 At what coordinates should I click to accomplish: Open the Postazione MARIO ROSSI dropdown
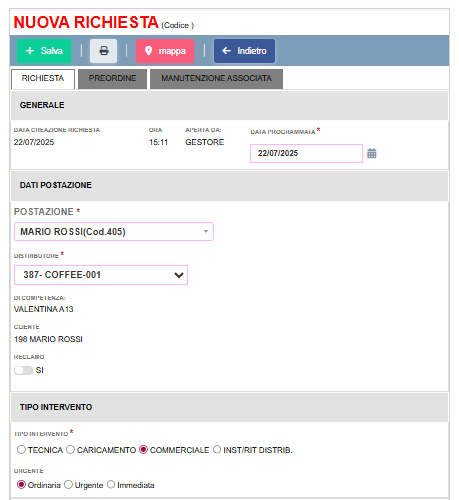point(114,232)
